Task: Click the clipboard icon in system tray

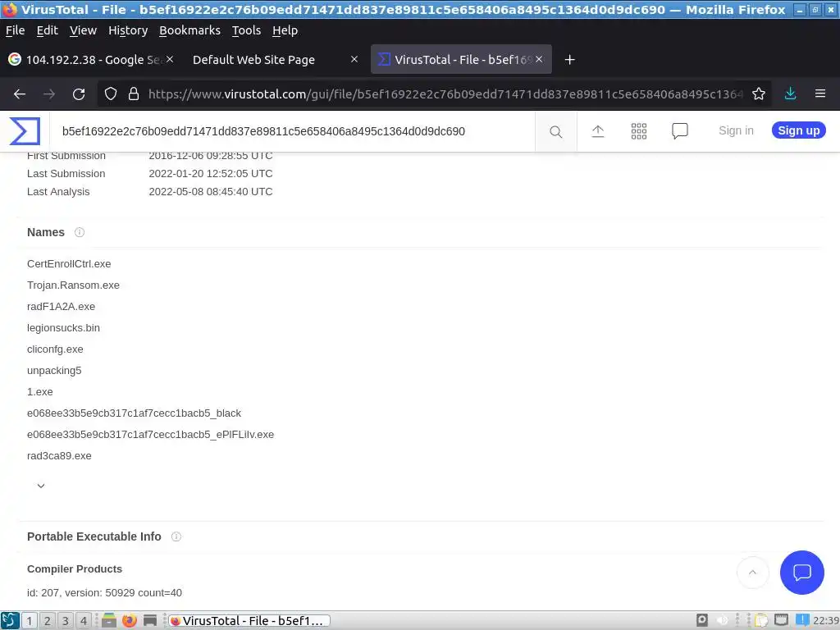Action: click(x=761, y=620)
